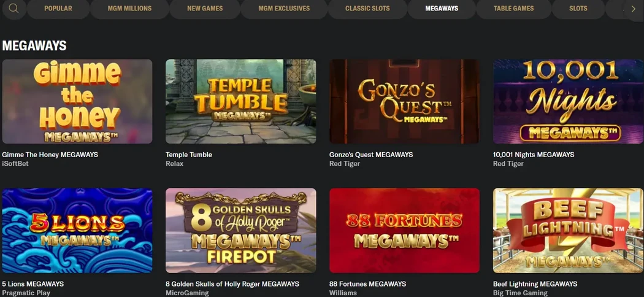644x297 pixels.
Task: Select the Megaways tab
Action: click(x=442, y=8)
